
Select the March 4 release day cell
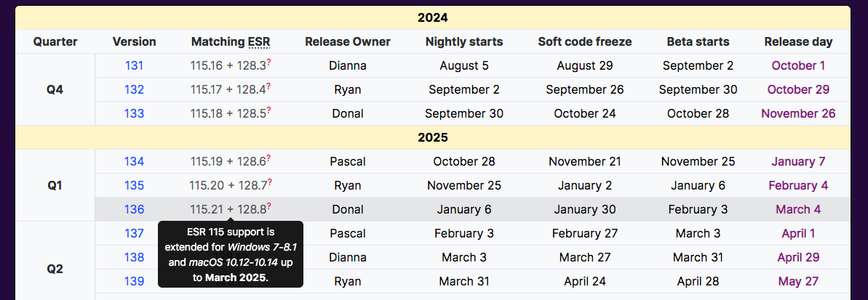tap(798, 209)
